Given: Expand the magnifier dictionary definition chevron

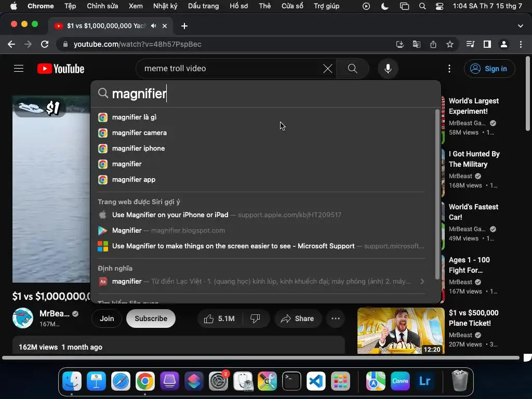Looking at the screenshot, I should click(422, 281).
